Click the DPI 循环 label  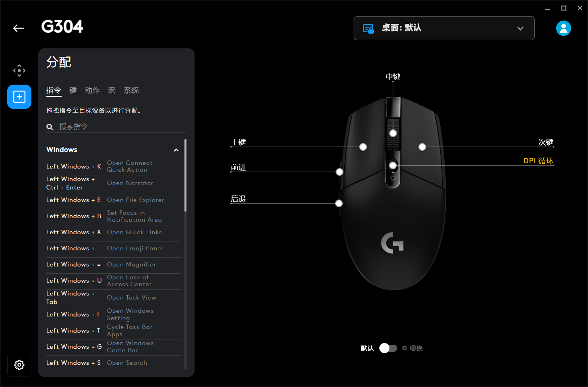tap(538, 161)
